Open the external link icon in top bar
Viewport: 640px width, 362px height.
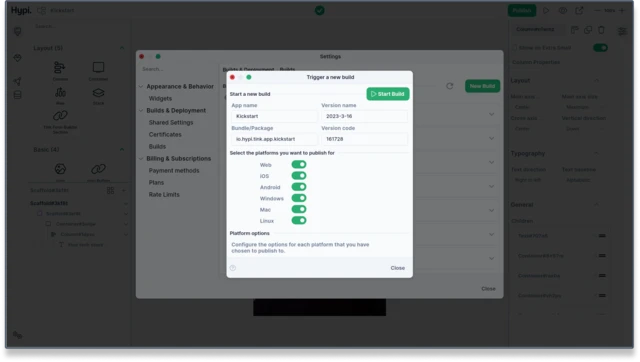pos(579,11)
